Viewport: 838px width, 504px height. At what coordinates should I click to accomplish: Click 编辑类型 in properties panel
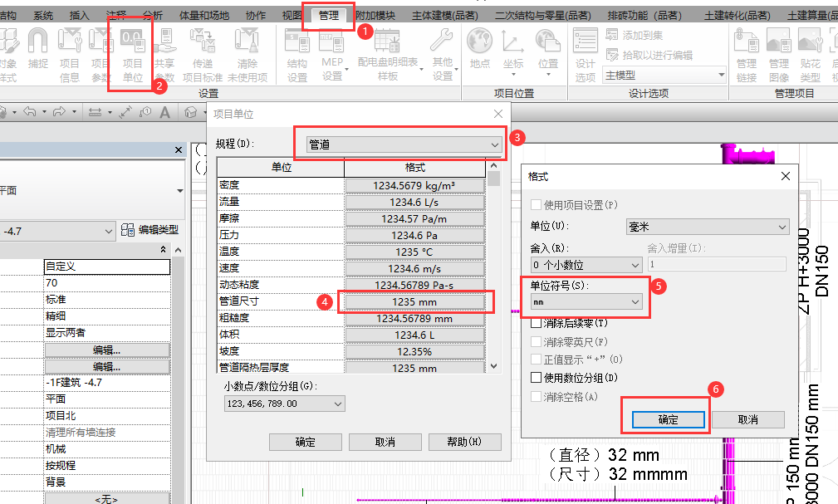tap(150, 230)
